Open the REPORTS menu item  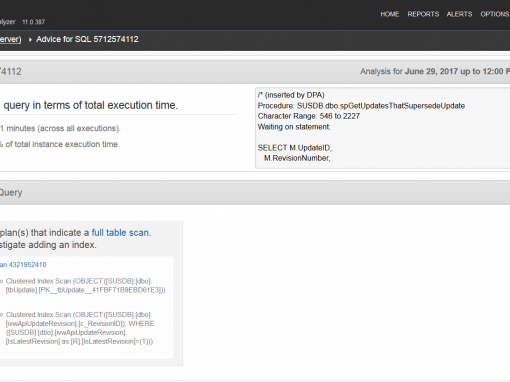pos(423,14)
